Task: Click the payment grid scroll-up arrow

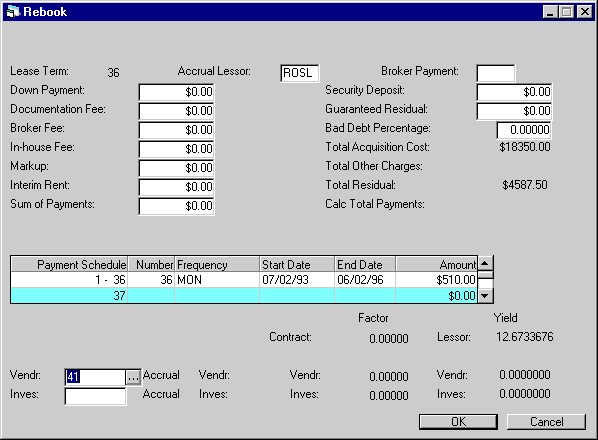Action: point(485,263)
